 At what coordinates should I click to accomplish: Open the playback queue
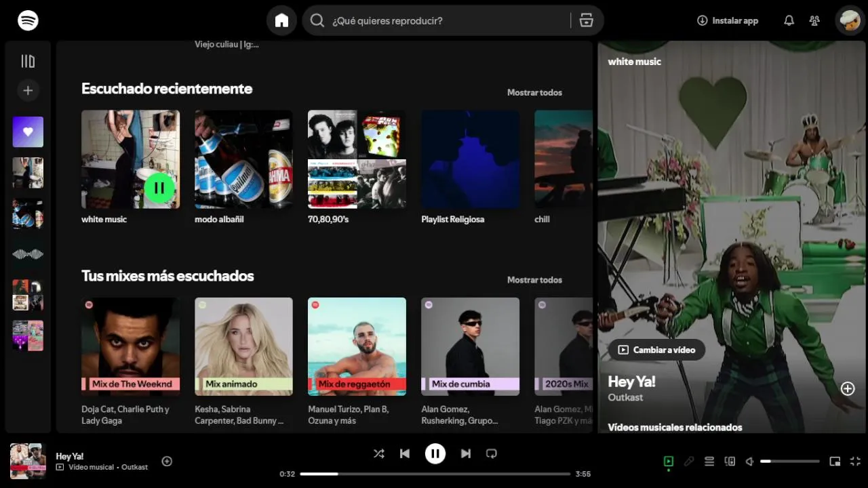(709, 462)
